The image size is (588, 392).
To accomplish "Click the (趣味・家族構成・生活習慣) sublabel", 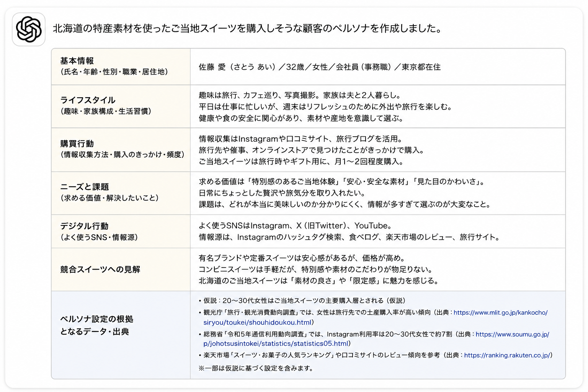I will 106,111.
